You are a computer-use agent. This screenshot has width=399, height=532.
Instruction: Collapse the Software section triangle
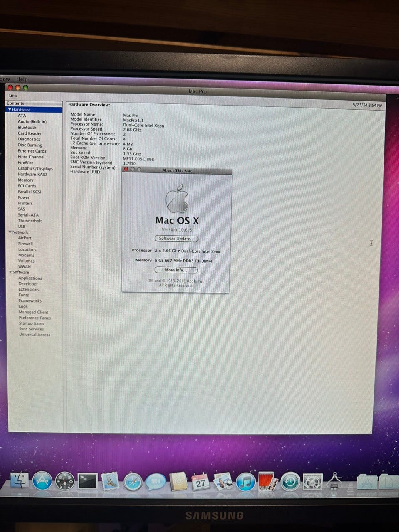10,272
